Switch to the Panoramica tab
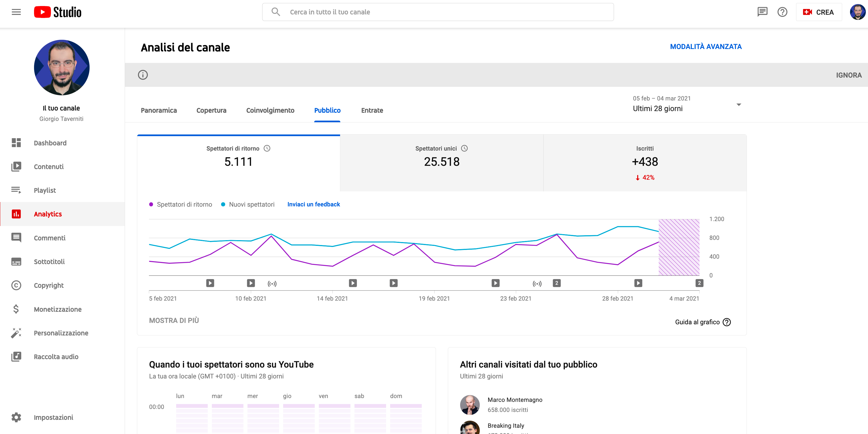 (159, 110)
